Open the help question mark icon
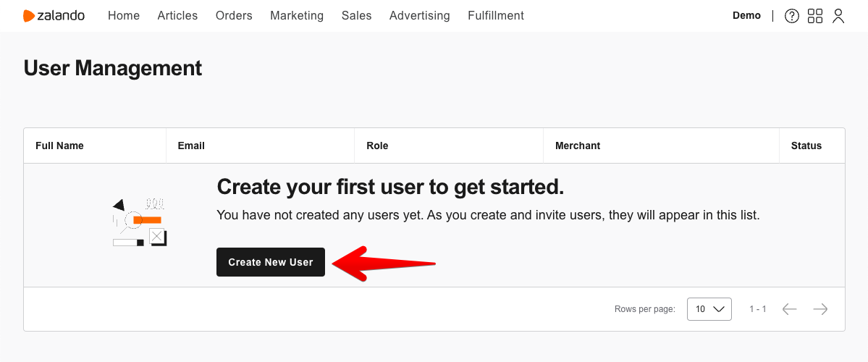 point(792,16)
